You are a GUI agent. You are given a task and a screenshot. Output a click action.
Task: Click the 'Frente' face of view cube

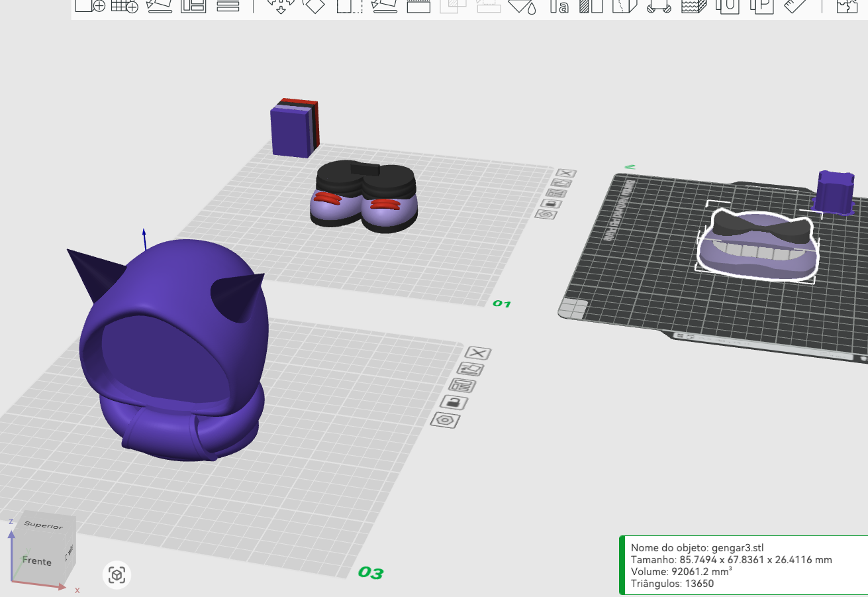[x=37, y=561]
